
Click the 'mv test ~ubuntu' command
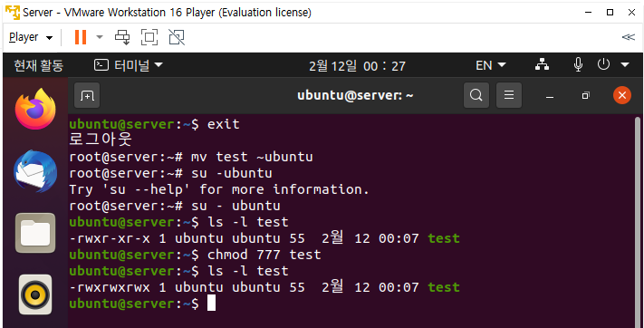(x=252, y=157)
